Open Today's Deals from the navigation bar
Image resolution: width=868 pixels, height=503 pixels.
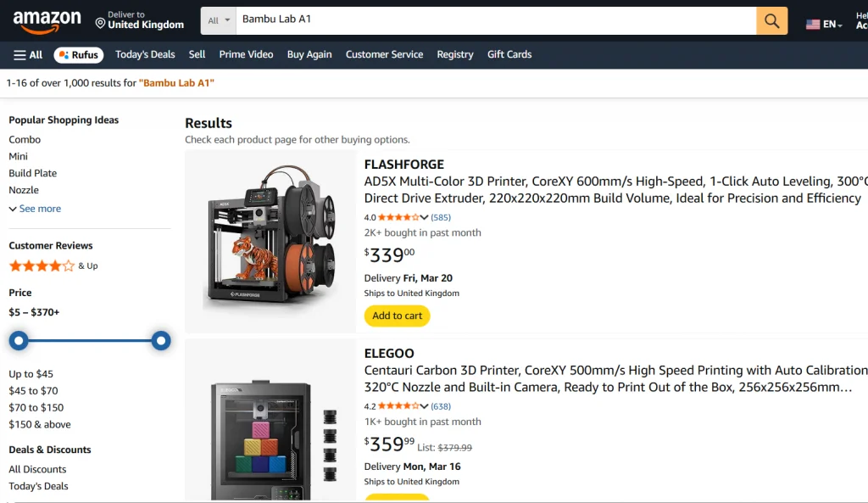(x=144, y=54)
